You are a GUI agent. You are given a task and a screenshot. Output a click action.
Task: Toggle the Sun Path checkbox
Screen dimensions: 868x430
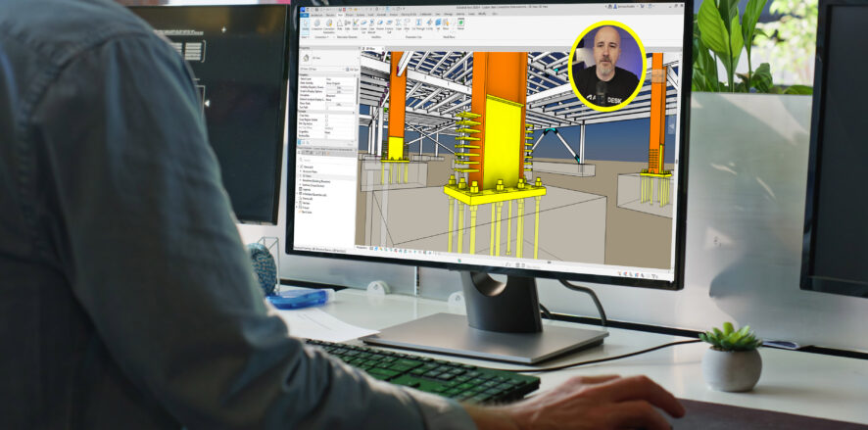[326, 108]
